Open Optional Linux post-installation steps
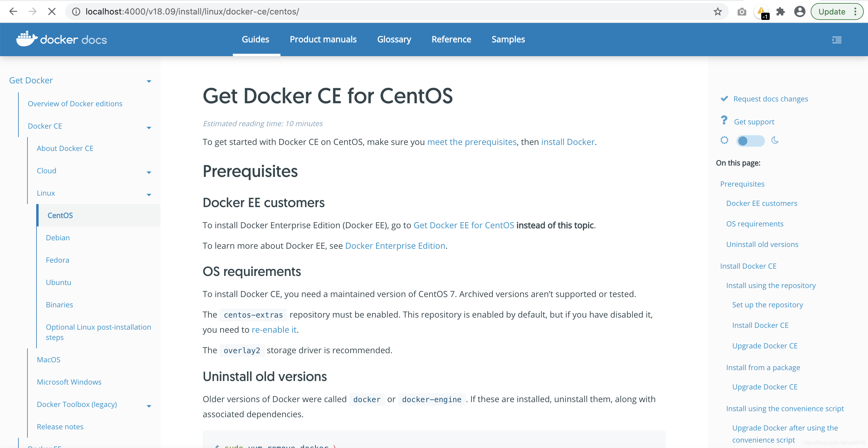 coord(98,332)
